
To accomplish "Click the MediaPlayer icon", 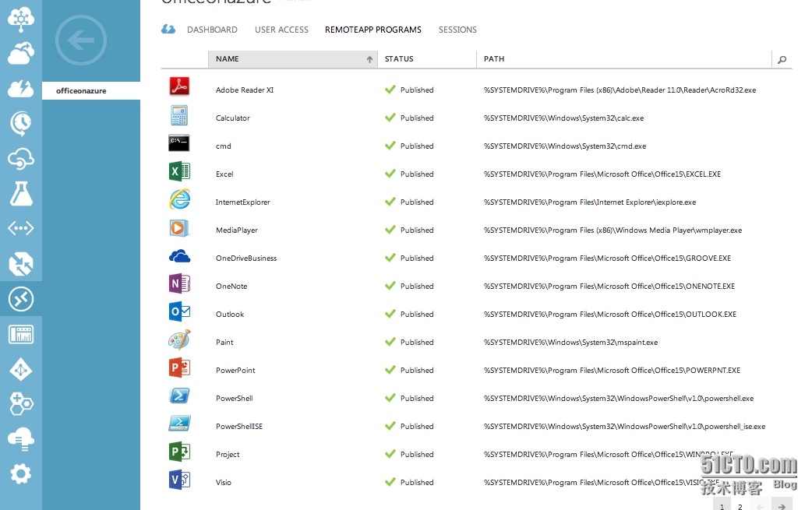I will click(x=179, y=227).
